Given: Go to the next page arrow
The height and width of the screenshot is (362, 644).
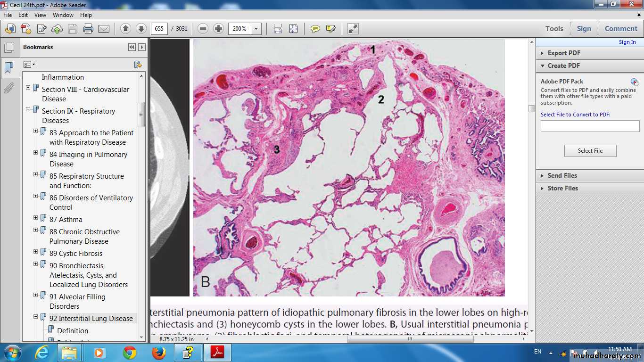Looking at the screenshot, I should point(141,29).
